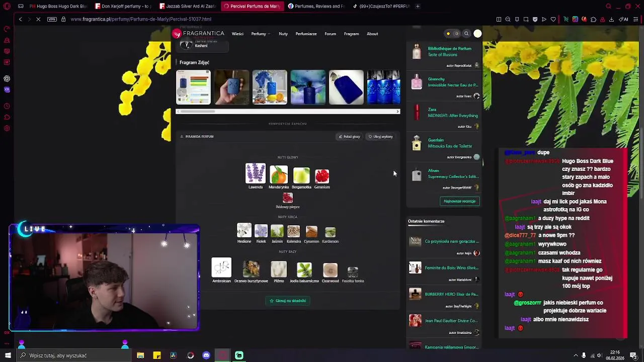Open the split-screen view icon
Screen dimensions: 644x362
pyautogui.click(x=499, y=19)
